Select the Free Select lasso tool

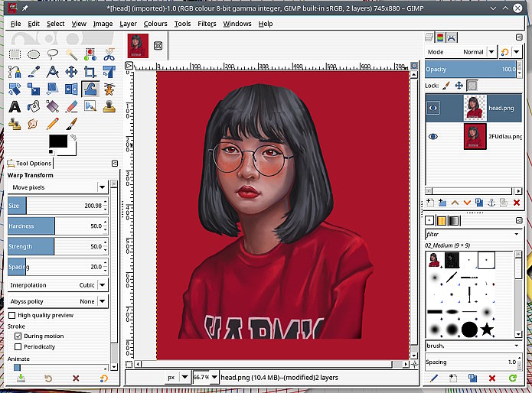(53, 54)
